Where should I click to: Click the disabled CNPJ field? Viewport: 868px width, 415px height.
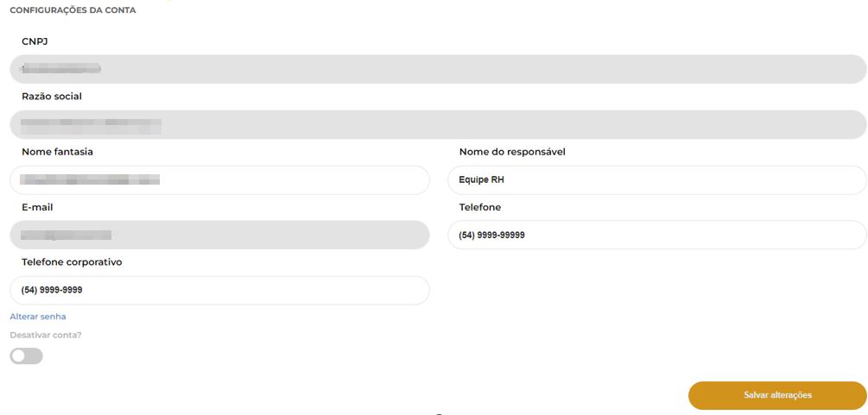(x=438, y=69)
